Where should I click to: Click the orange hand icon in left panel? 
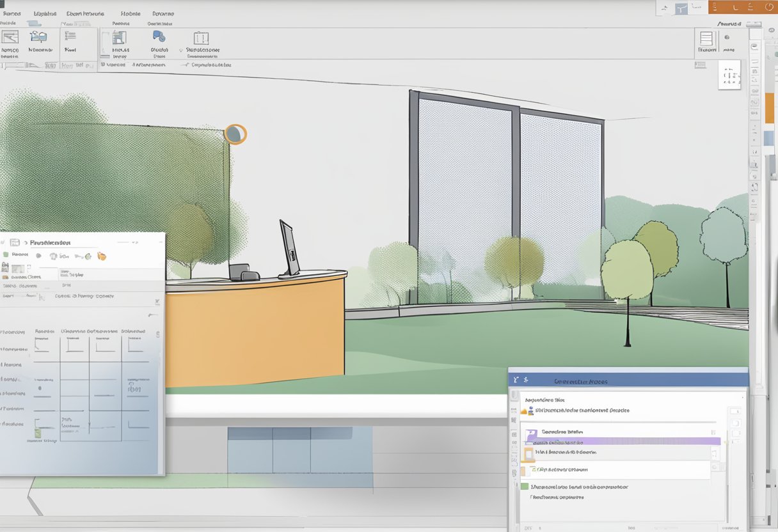click(x=101, y=256)
